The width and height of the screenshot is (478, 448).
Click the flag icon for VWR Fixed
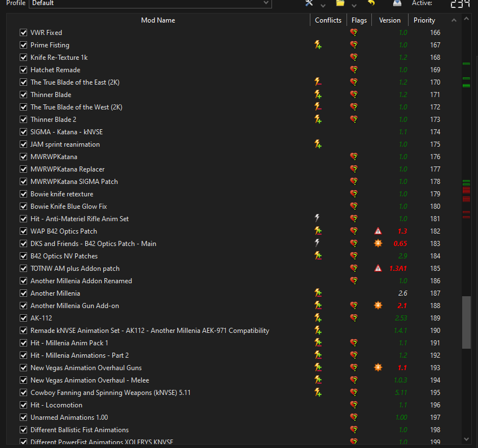tap(354, 33)
